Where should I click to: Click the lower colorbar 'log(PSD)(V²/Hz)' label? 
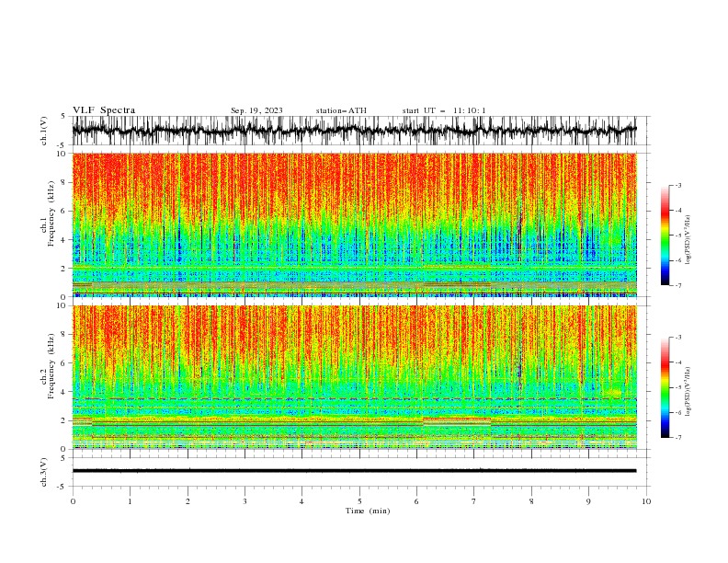point(688,392)
